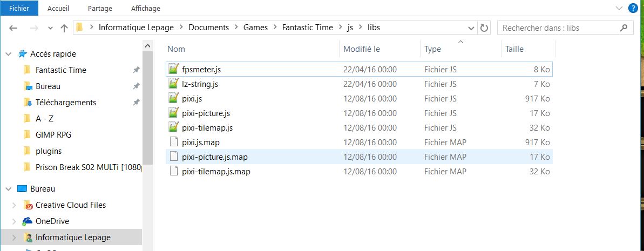Click the back navigation arrow
The width and height of the screenshot is (644, 251).
pos(13,28)
